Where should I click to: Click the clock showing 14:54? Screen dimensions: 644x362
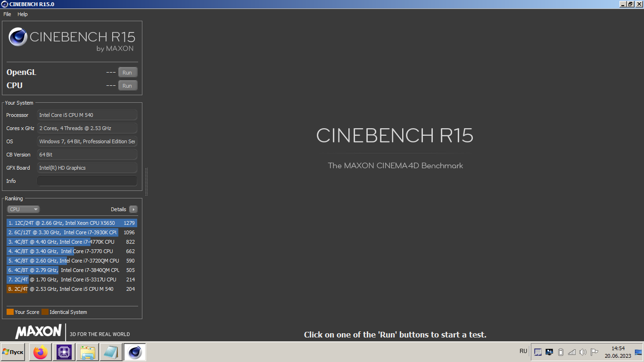tap(618, 348)
